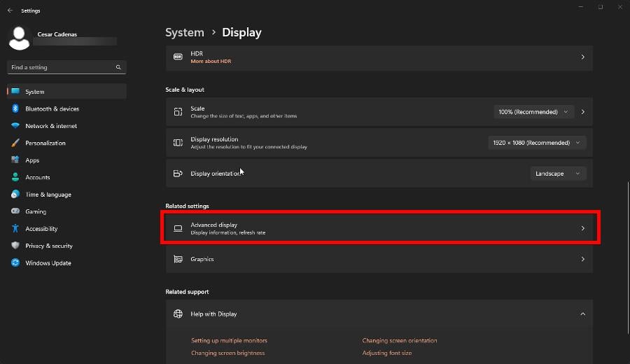Image resolution: width=630 pixels, height=364 pixels.
Task: Open the Display orientation Landscape dropdown
Action: pos(558,174)
